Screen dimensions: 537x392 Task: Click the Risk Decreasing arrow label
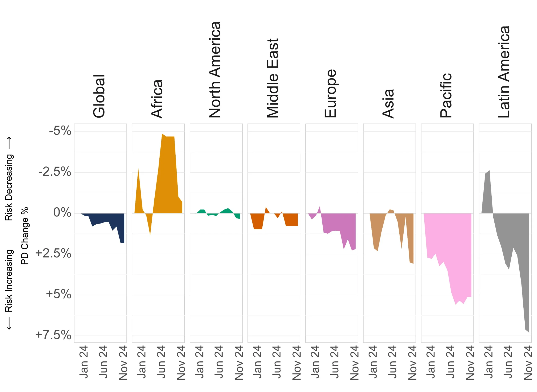(x=9, y=179)
